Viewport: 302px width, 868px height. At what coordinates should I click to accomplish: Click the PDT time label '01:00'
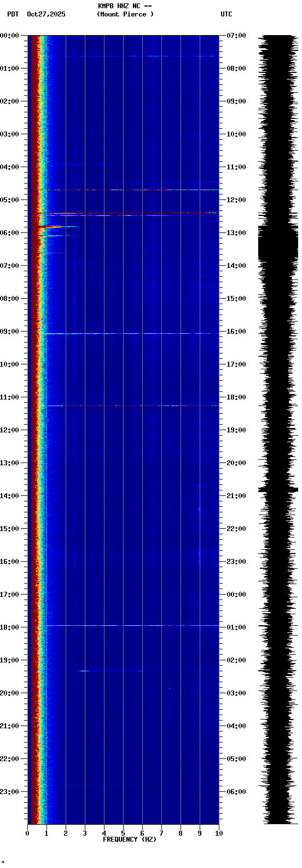(x=10, y=68)
